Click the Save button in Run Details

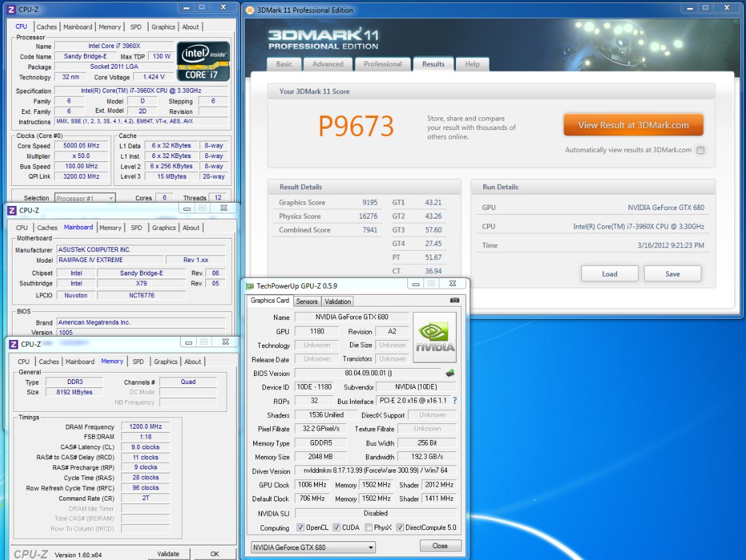click(673, 274)
